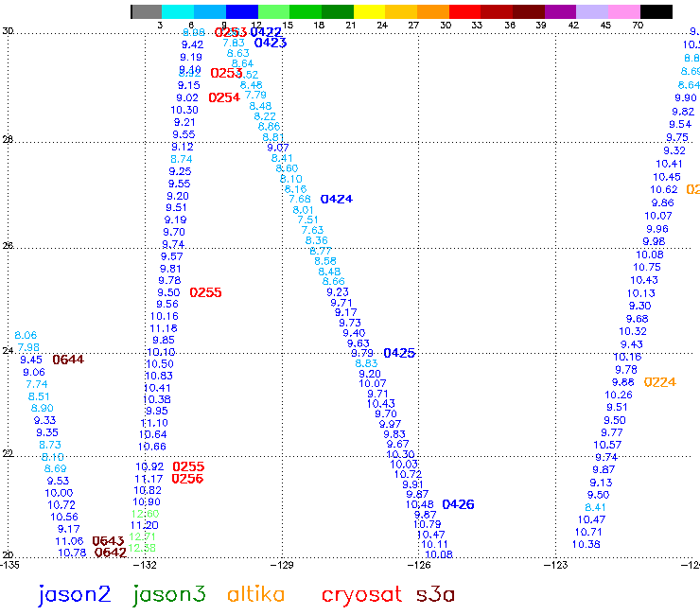Pick the black swatch ending the color bar
Screen dimensions: 700x615
[656, 11]
